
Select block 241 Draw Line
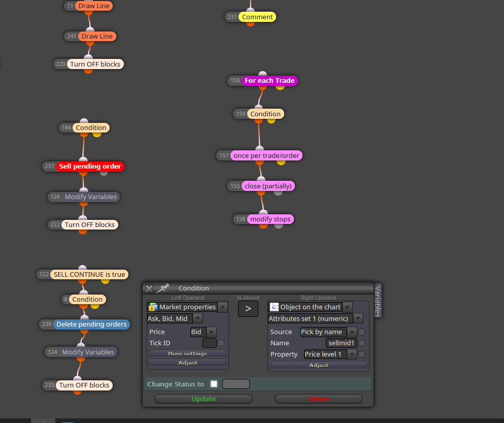[x=97, y=37]
